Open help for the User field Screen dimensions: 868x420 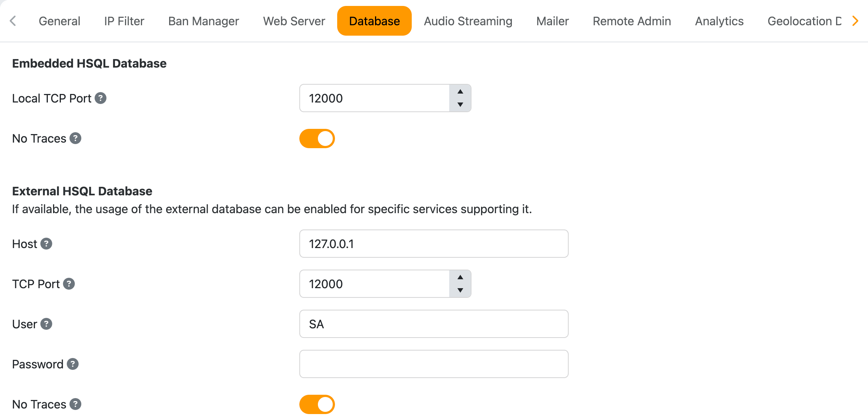46,324
